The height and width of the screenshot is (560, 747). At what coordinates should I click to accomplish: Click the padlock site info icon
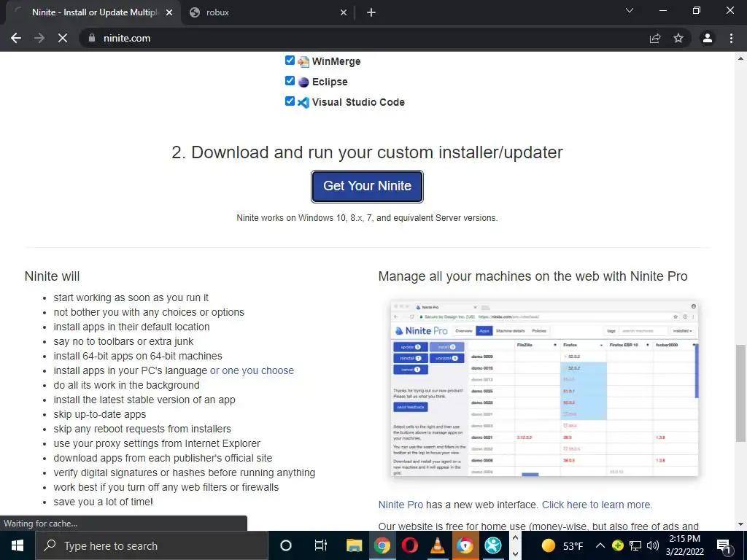[92, 38]
